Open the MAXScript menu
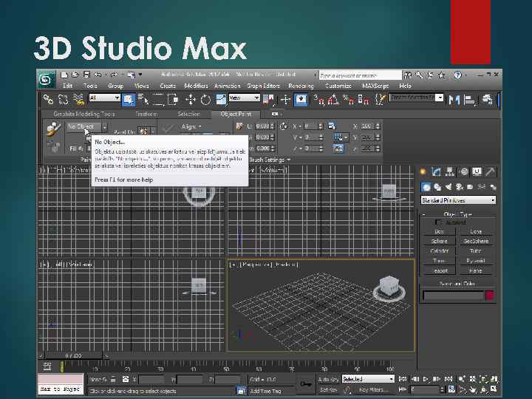The image size is (532, 399). coord(375,86)
